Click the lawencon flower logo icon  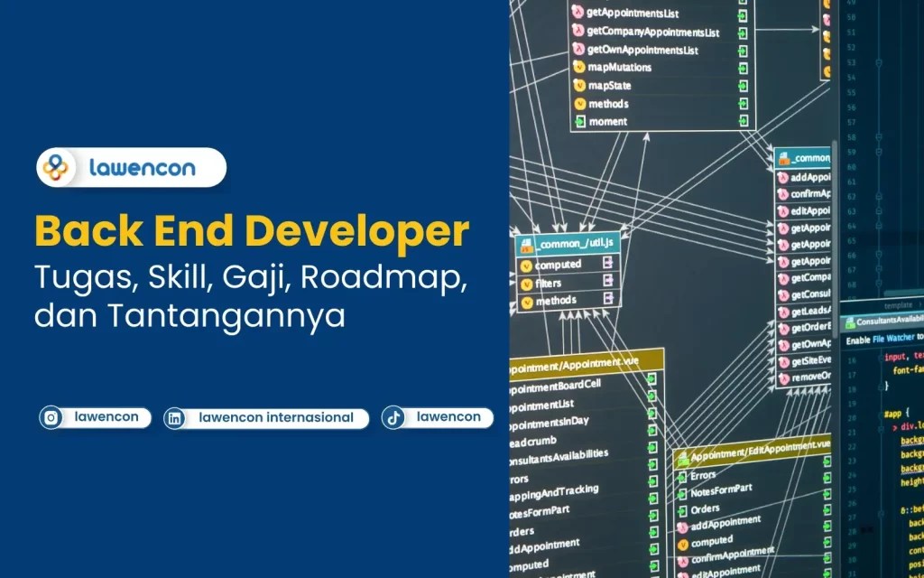pyautogui.click(x=55, y=167)
